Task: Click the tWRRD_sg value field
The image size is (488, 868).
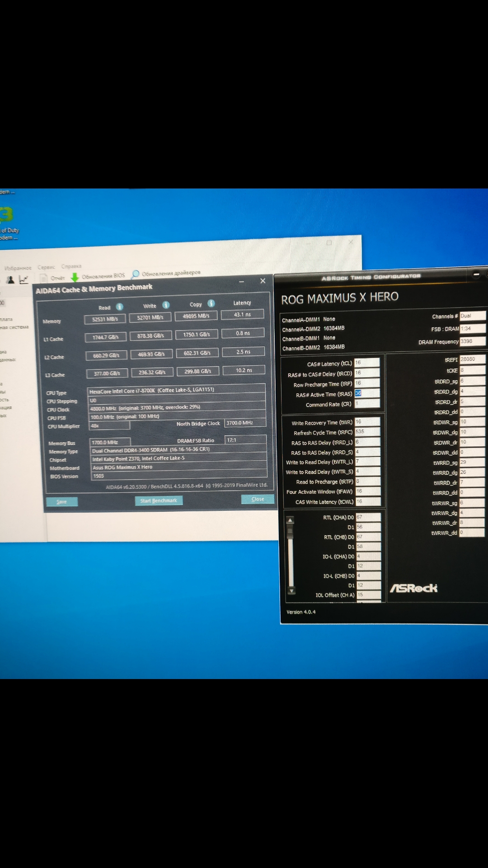Action: click(x=473, y=462)
